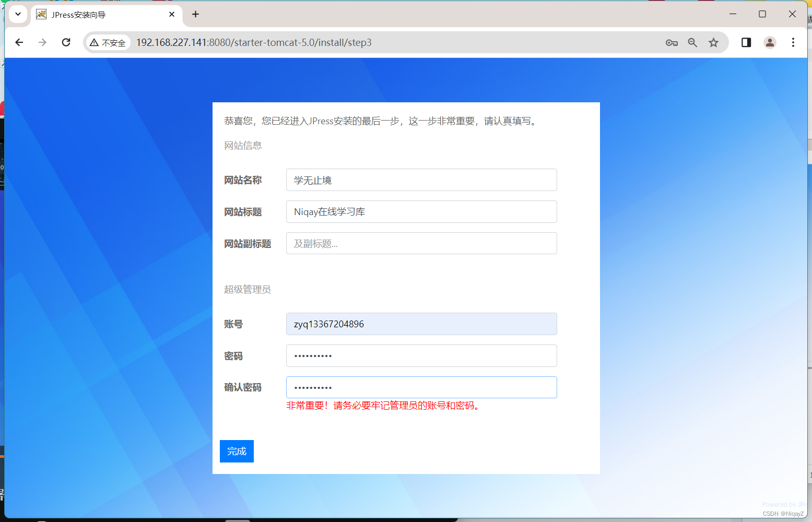
Task: Click the 网站标题 input field
Action: click(421, 211)
